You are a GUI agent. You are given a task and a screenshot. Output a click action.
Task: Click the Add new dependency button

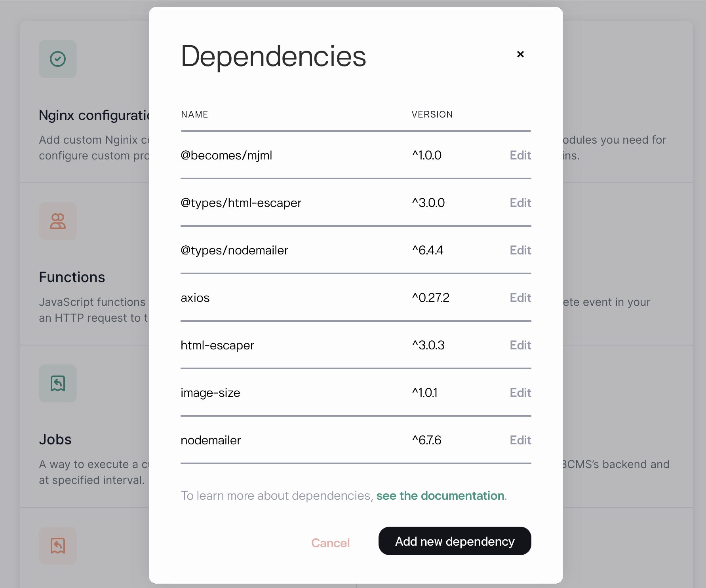click(x=455, y=541)
